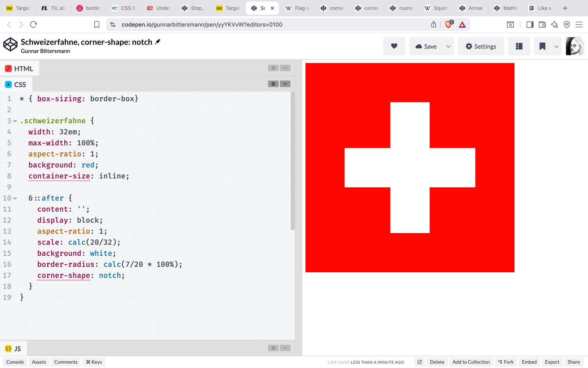The width and height of the screenshot is (588, 368).
Task: Collapse the .schweizerfahne rule fold arrow
Action: tap(15, 121)
